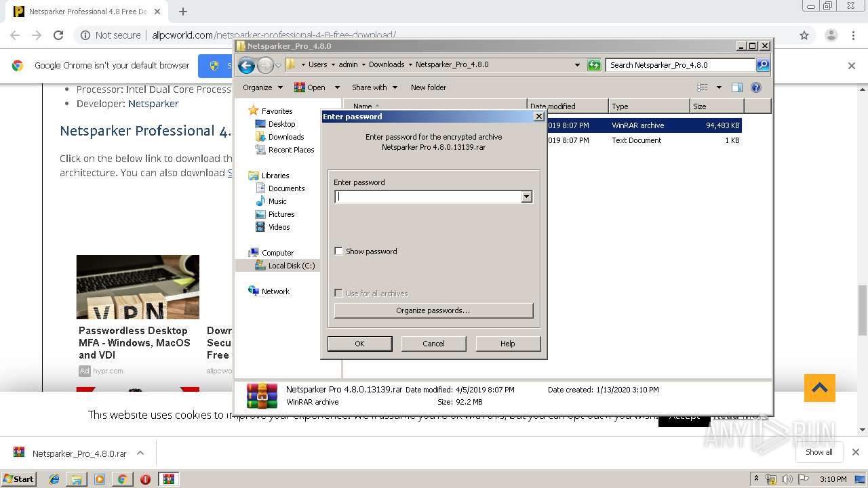This screenshot has width=868, height=488.
Task: Sort by Type column header
Action: pyautogui.click(x=649, y=106)
